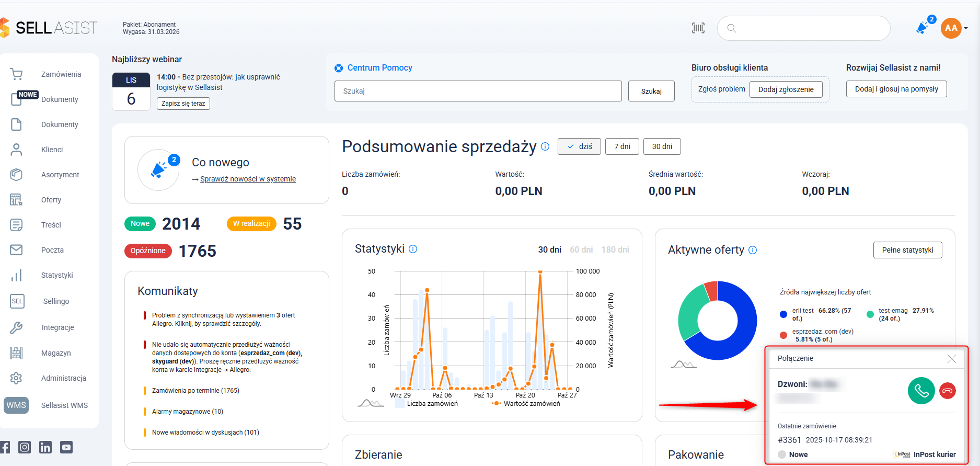Open the Facebook social icon

(5, 447)
